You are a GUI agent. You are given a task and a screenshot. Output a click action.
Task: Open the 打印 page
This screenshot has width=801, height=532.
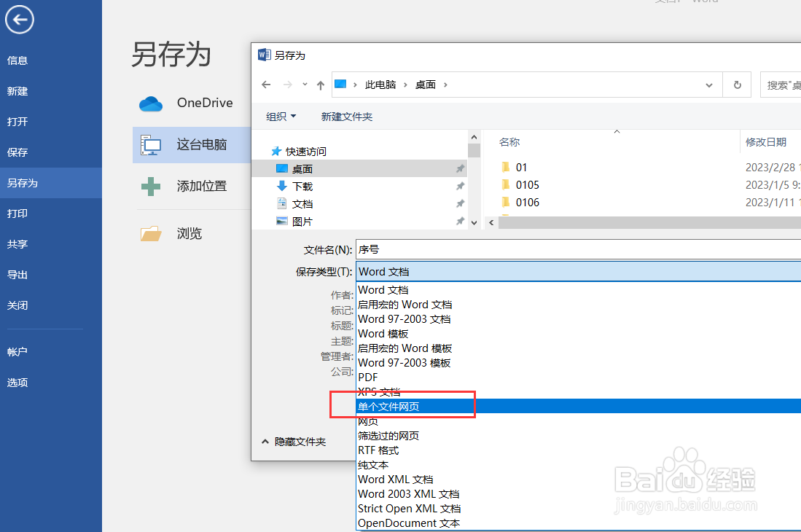[17, 214]
